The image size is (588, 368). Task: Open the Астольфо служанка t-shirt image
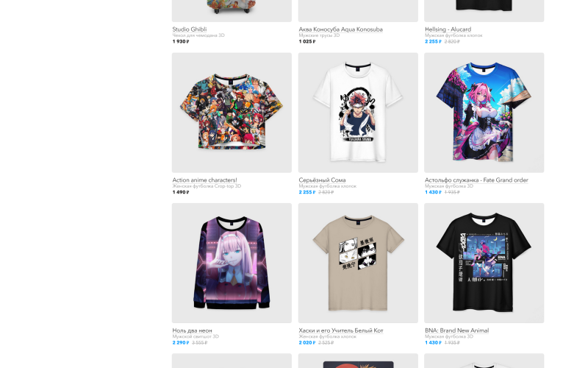[484, 113]
